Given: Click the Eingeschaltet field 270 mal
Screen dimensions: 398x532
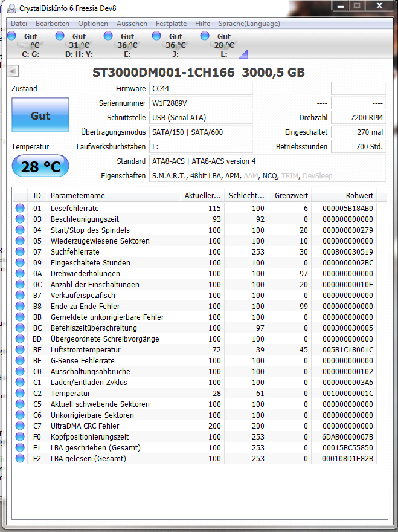Looking at the screenshot, I should click(358, 132).
